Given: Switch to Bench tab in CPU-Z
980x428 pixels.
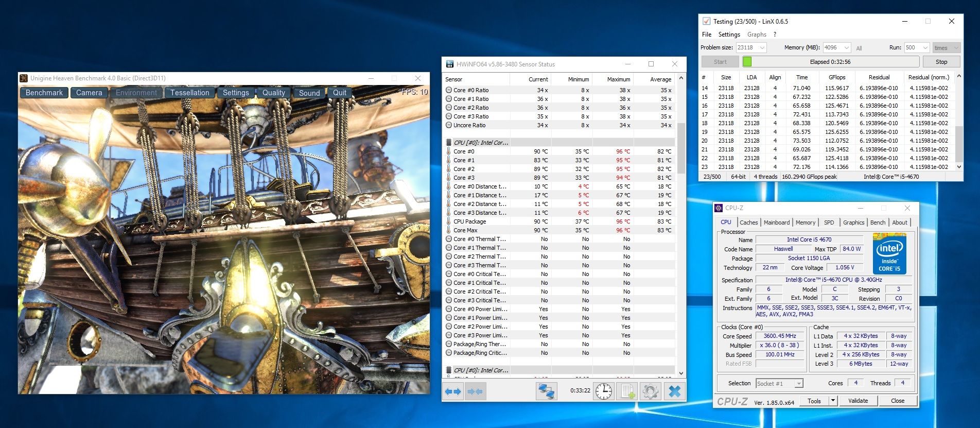Looking at the screenshot, I should point(878,222).
